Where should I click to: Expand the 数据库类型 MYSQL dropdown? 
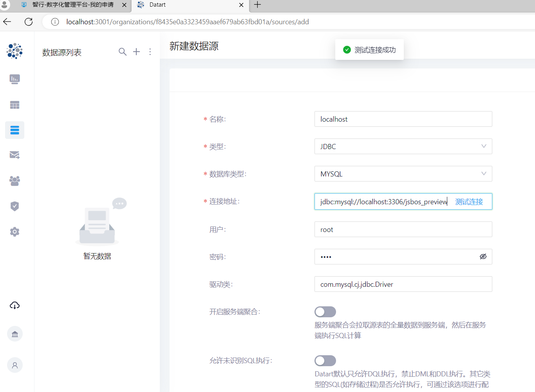tap(403, 174)
